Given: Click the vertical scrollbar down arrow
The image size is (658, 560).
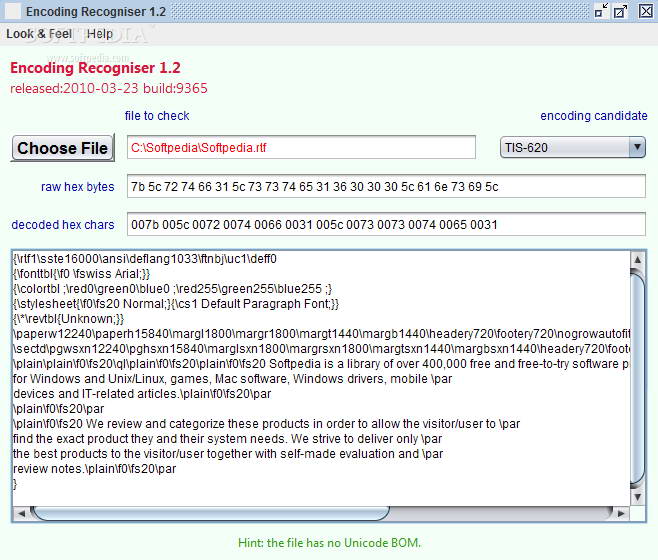Looking at the screenshot, I should pyautogui.click(x=637, y=497).
